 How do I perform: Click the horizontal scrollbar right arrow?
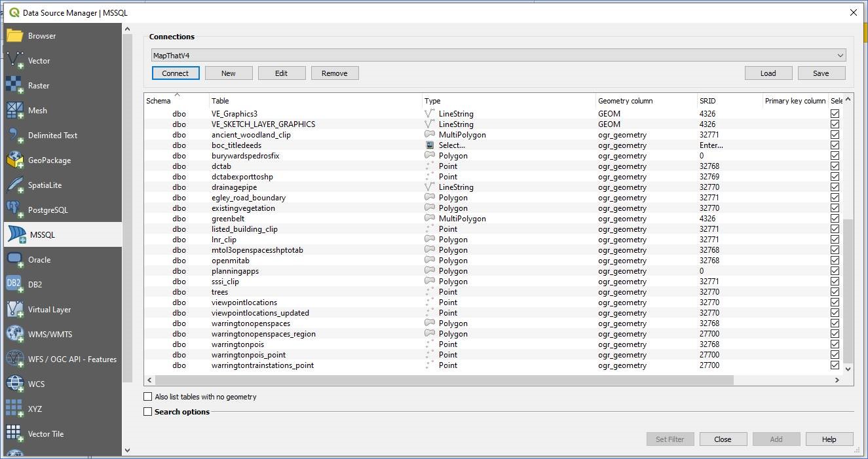[837, 380]
